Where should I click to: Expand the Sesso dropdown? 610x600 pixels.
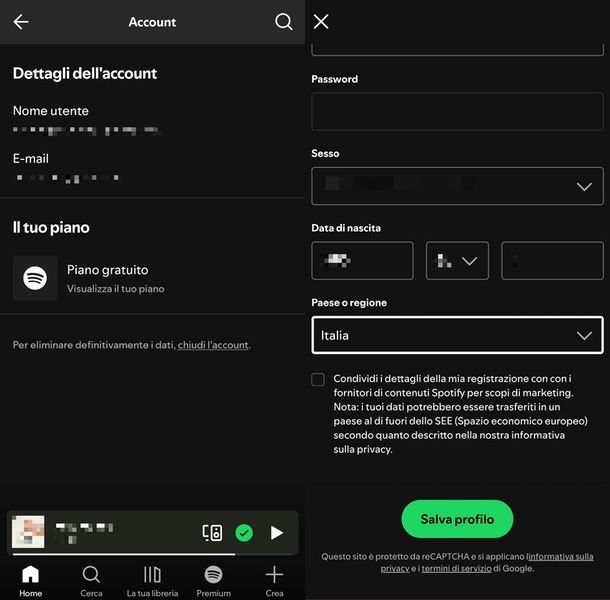(x=458, y=186)
